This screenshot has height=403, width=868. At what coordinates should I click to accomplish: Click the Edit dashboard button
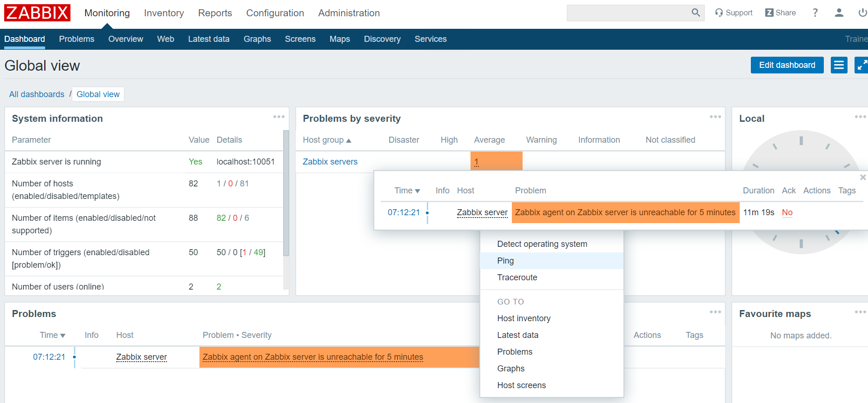(787, 65)
